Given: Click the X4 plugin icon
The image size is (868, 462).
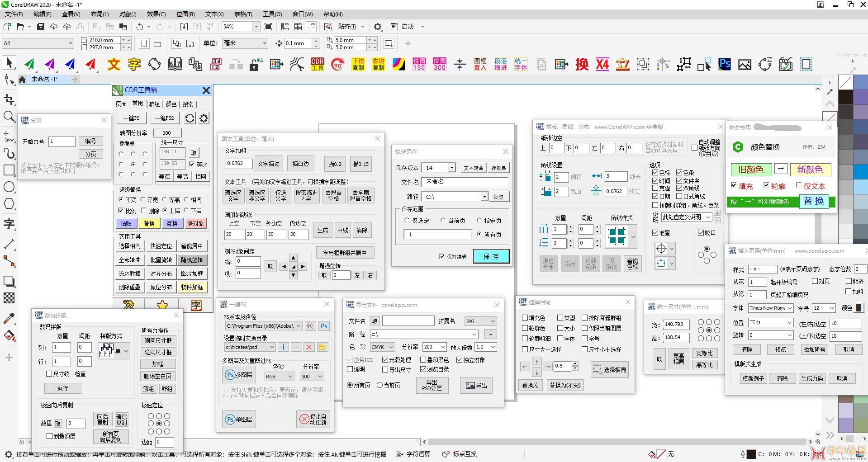Looking at the screenshot, I should tap(602, 64).
